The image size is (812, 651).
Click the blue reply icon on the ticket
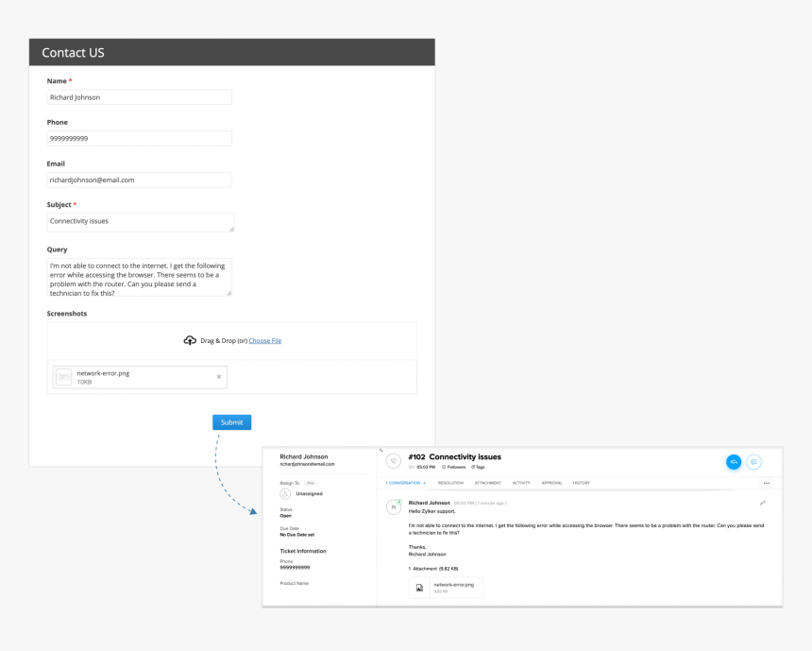click(734, 461)
